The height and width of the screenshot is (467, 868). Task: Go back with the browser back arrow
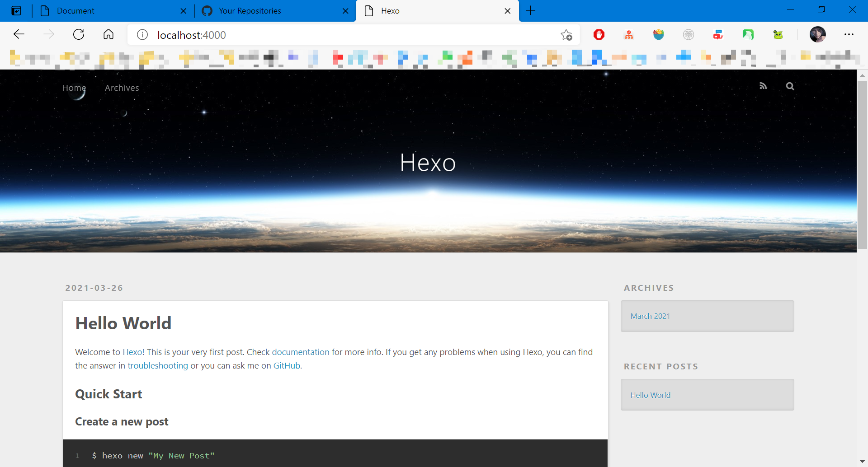click(19, 34)
